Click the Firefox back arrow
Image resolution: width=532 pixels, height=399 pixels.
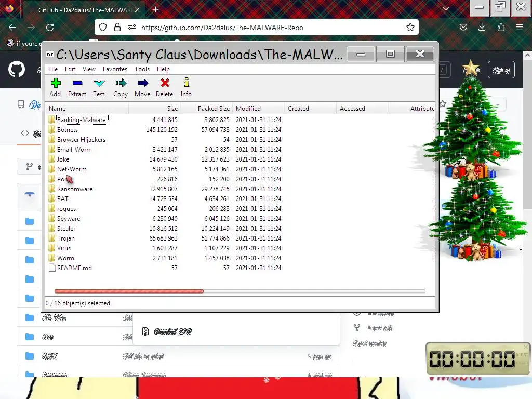point(12,28)
